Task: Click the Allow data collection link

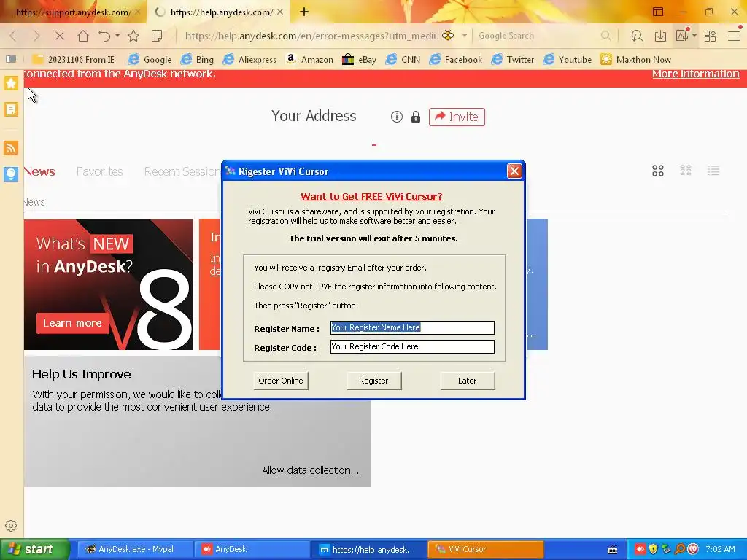Action: point(311,470)
